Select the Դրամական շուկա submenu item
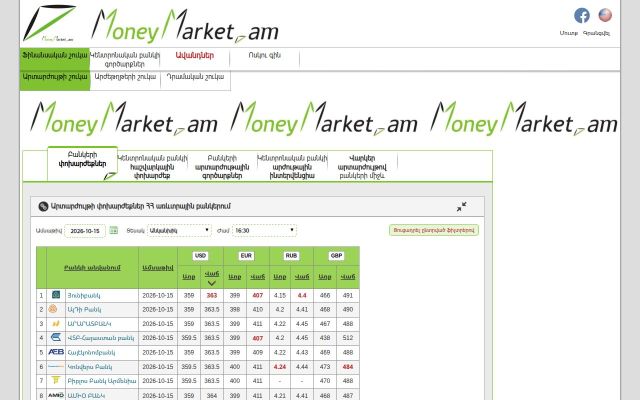The image size is (640, 400). click(x=195, y=77)
